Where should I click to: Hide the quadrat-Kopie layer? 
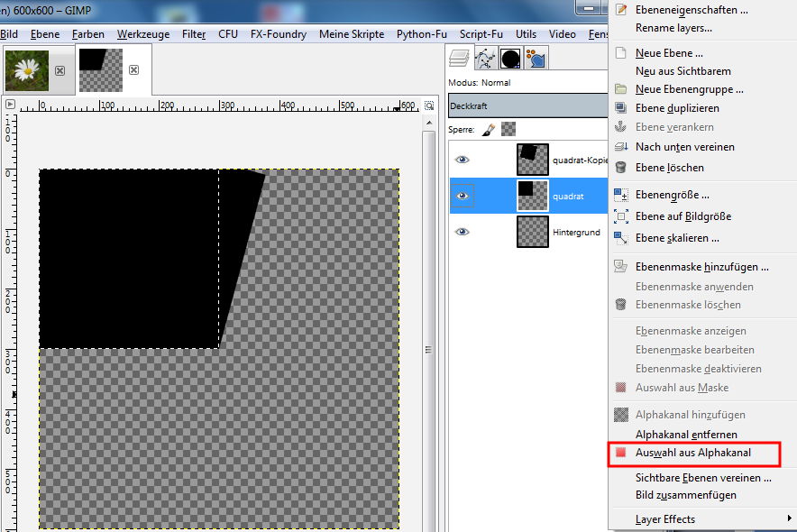pos(463,160)
